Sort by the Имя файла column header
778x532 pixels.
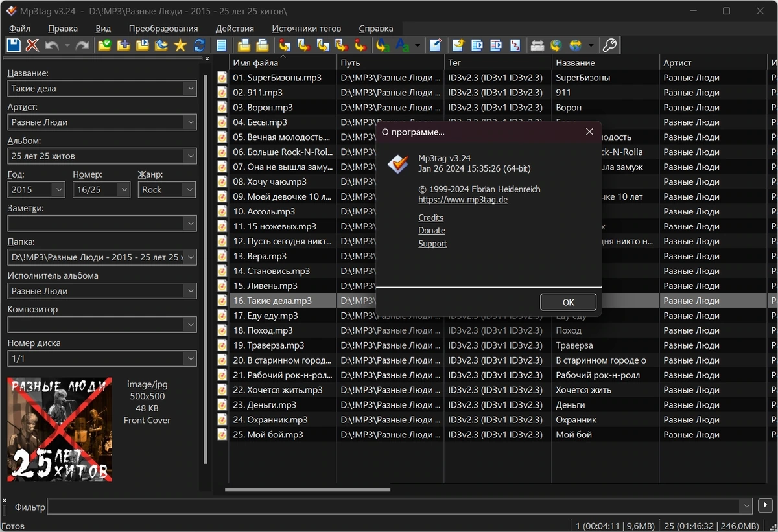pyautogui.click(x=283, y=63)
